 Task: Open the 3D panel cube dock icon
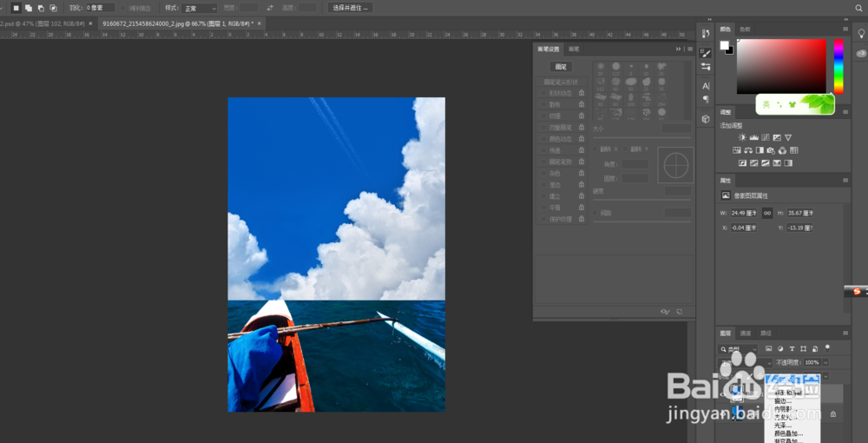706,118
